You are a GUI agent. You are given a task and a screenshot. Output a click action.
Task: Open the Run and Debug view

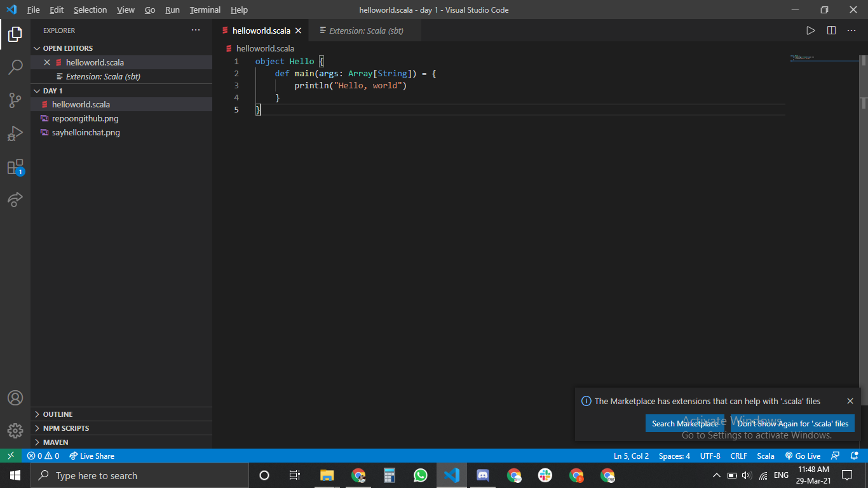coord(15,133)
